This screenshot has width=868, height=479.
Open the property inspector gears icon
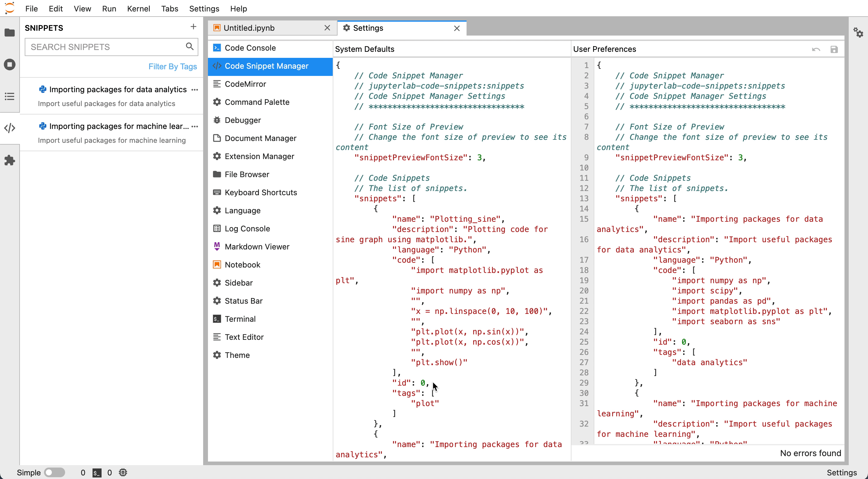pos(858,33)
